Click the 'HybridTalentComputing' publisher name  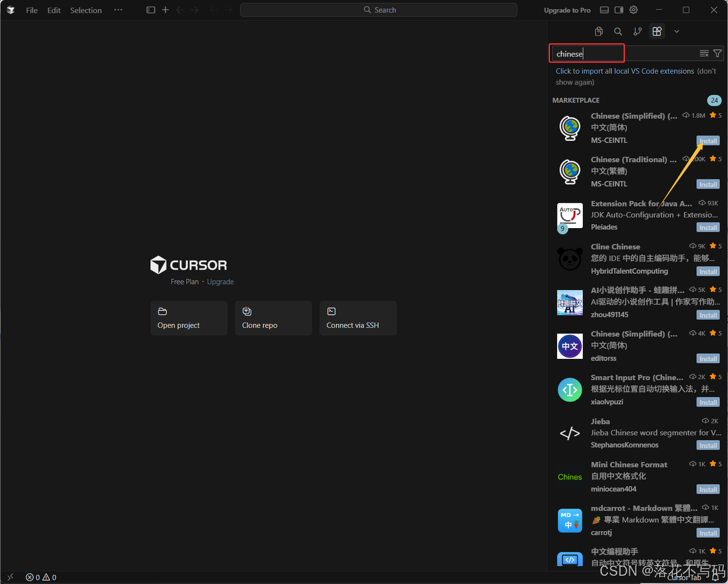629,271
